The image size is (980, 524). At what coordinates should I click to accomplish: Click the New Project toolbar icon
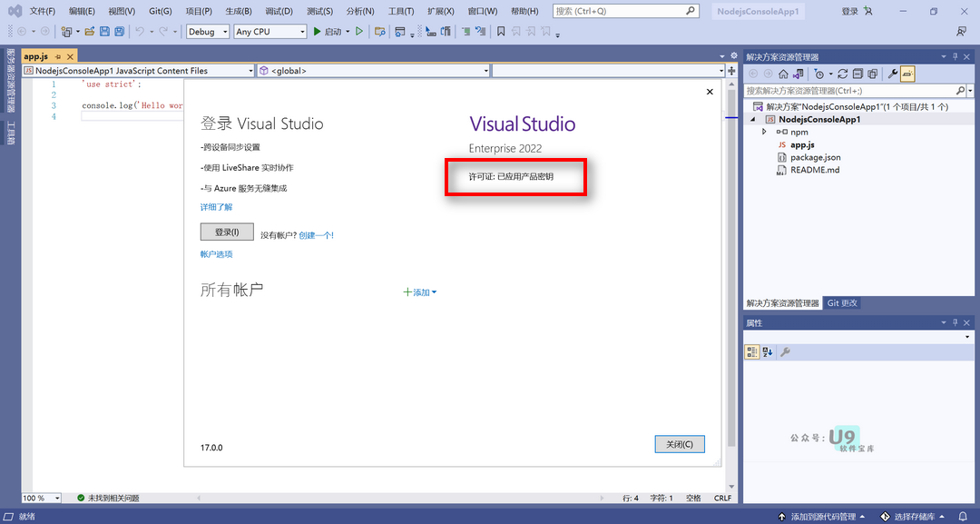point(66,31)
